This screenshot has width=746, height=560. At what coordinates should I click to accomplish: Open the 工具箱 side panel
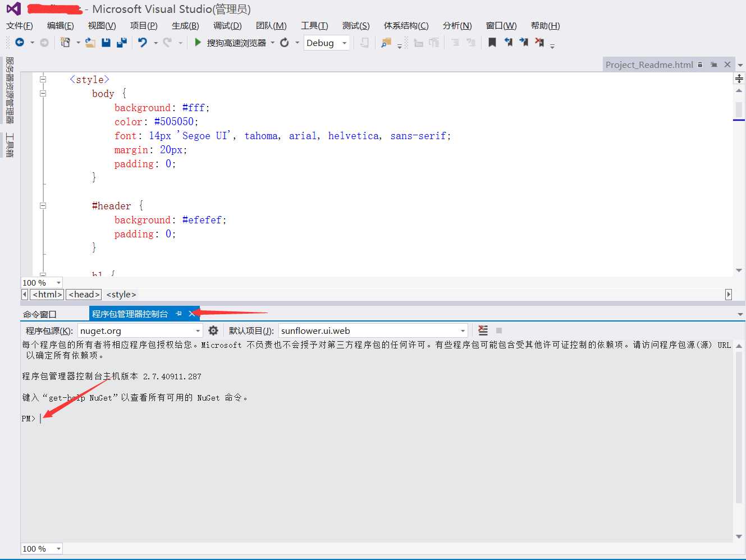coord(10,145)
